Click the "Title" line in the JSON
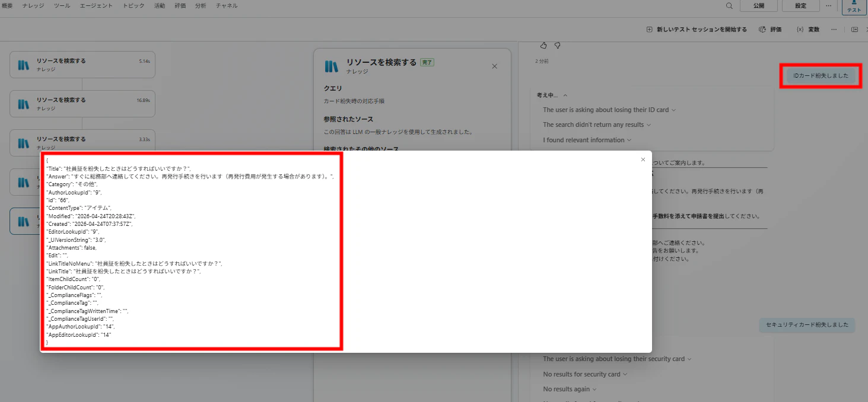This screenshot has width=868, height=402. coord(118,169)
